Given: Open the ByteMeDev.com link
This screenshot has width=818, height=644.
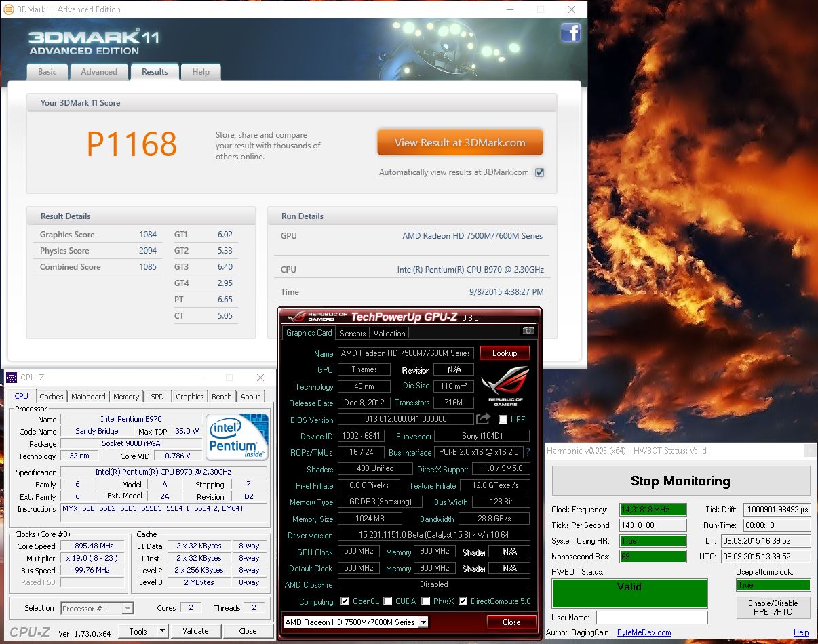Looking at the screenshot, I should coord(644,632).
